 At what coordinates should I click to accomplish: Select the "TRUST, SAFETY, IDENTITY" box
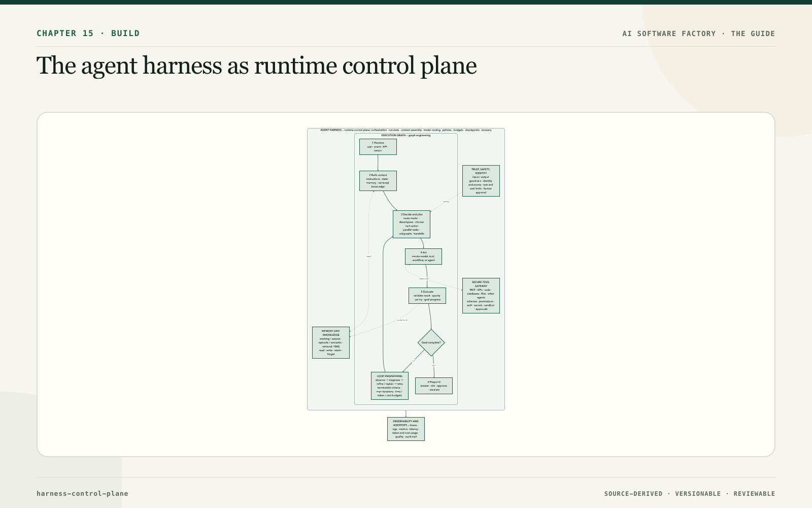click(x=481, y=181)
